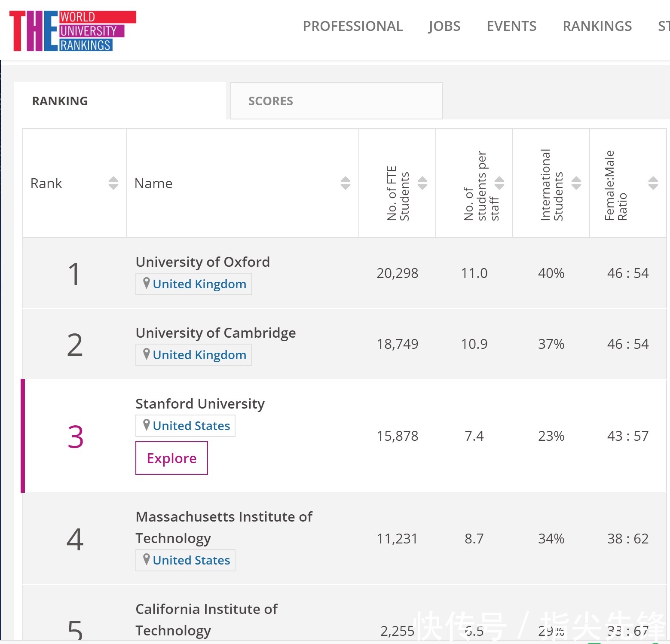Click Oxford's 40% international students

point(551,273)
